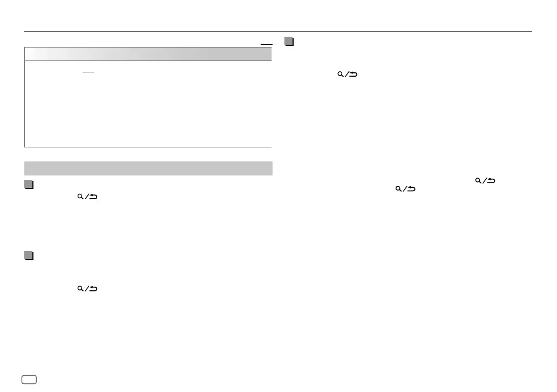Click the magnifier icon under the right-column square bullet
Screen dimensions: 557x392
click(x=341, y=74)
